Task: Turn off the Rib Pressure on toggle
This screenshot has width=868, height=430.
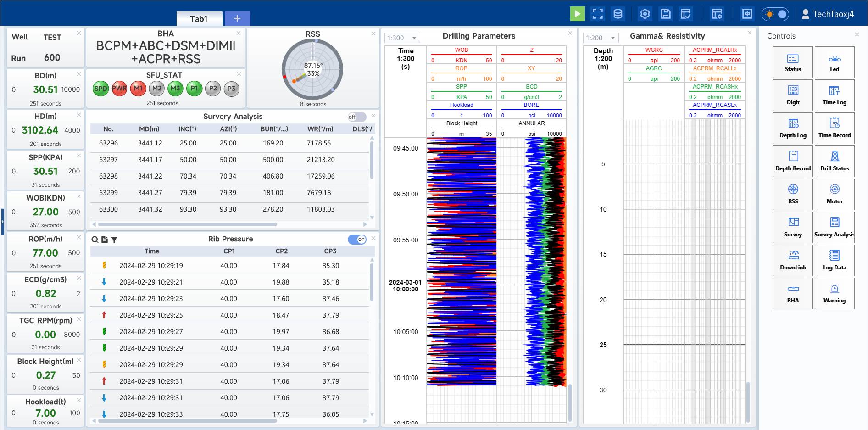Action: pos(357,239)
